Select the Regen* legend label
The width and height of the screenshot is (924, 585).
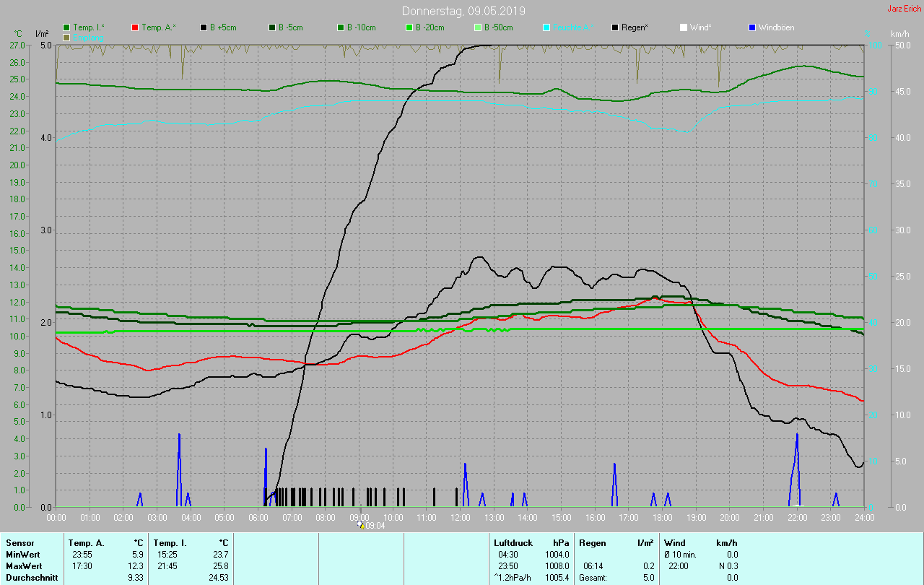635,27
